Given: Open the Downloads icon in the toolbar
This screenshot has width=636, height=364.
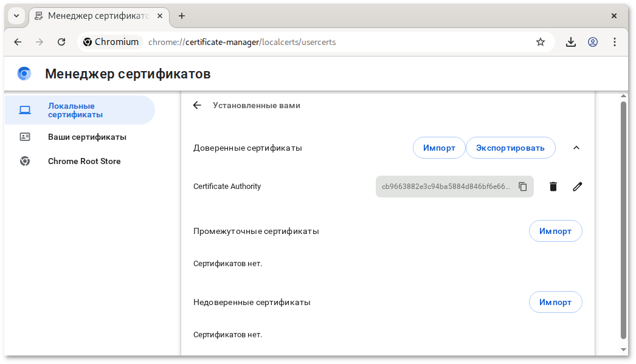Looking at the screenshot, I should pos(570,41).
